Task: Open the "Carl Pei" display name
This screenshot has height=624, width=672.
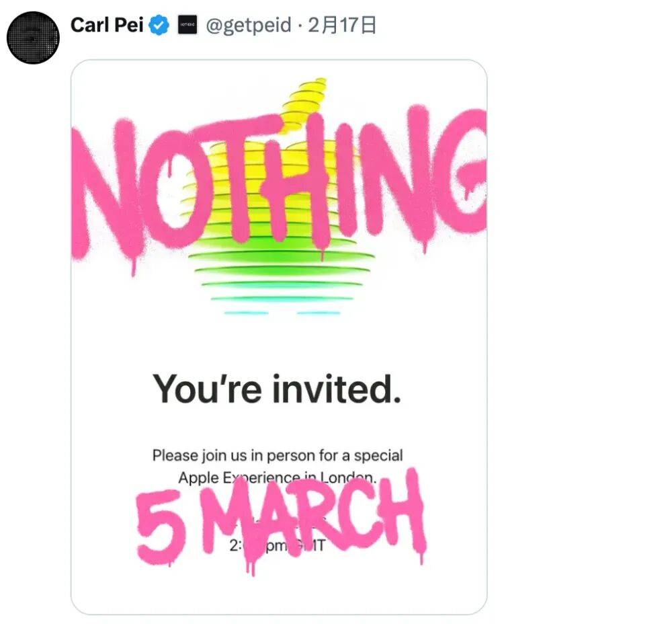Action: (x=107, y=26)
